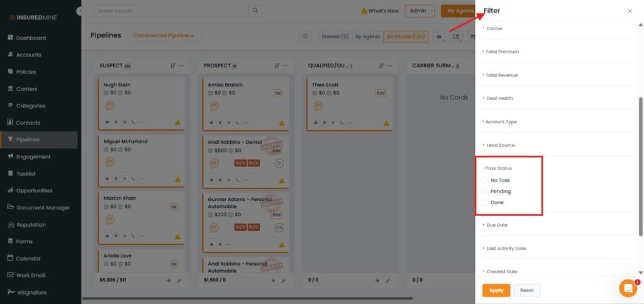Screen dimensions: 644x304
Task: Open the chat support bubble
Action: pos(628,288)
